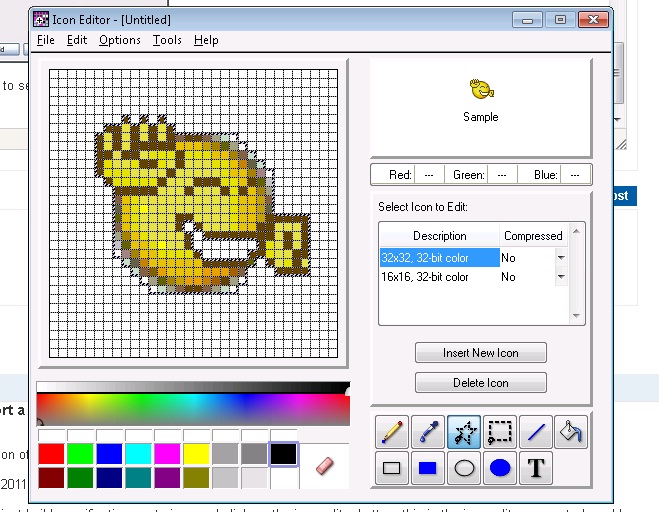Choose the cyan color swatch

click(138, 454)
